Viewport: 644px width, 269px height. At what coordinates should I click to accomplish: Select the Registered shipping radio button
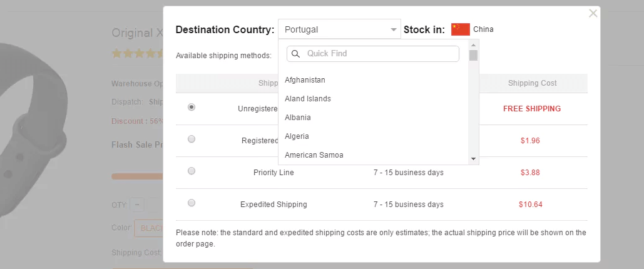(192, 139)
